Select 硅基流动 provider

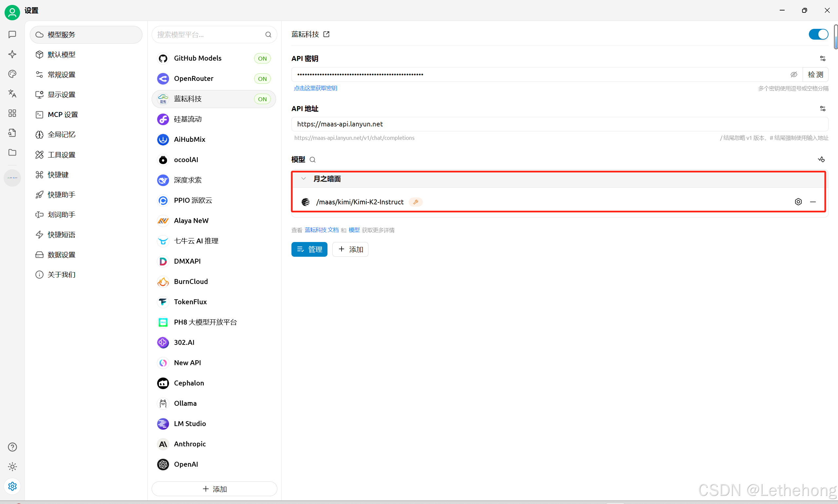coord(214,119)
